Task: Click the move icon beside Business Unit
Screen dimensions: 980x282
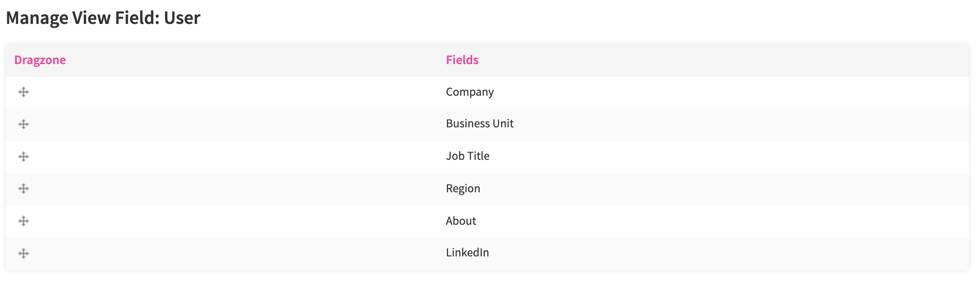Action: coord(24,124)
